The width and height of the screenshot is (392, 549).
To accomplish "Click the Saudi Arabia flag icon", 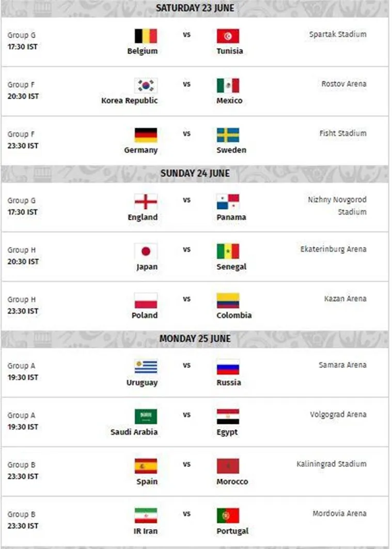I will tap(146, 416).
